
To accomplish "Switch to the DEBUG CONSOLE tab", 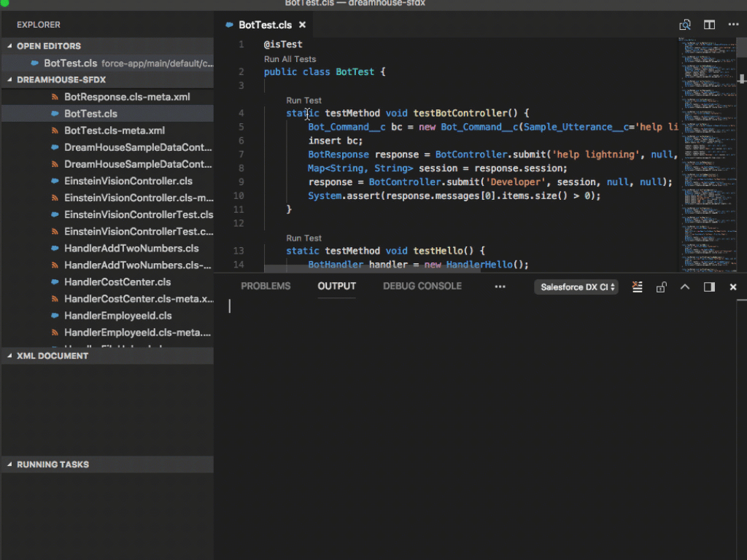I will point(422,286).
